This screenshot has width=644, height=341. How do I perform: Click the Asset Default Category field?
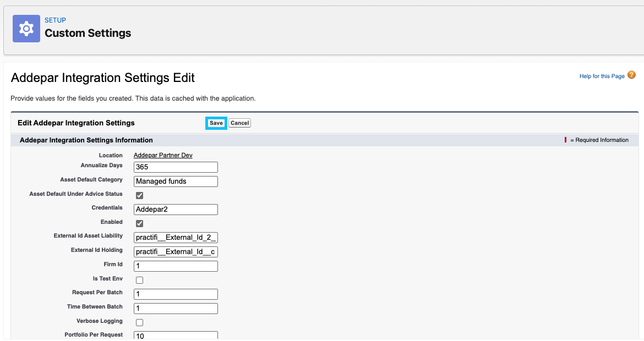tap(176, 182)
